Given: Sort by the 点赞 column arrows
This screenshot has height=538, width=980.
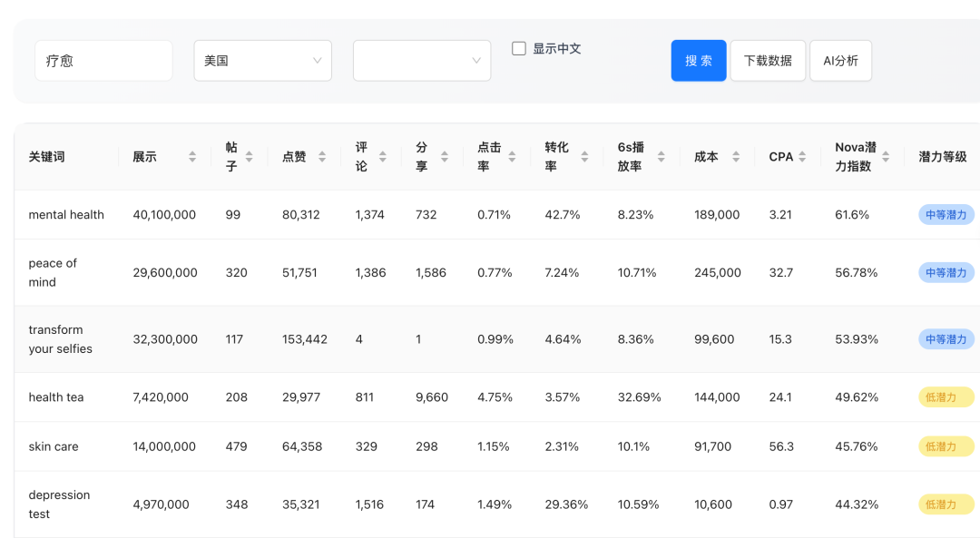Looking at the screenshot, I should point(322,157).
